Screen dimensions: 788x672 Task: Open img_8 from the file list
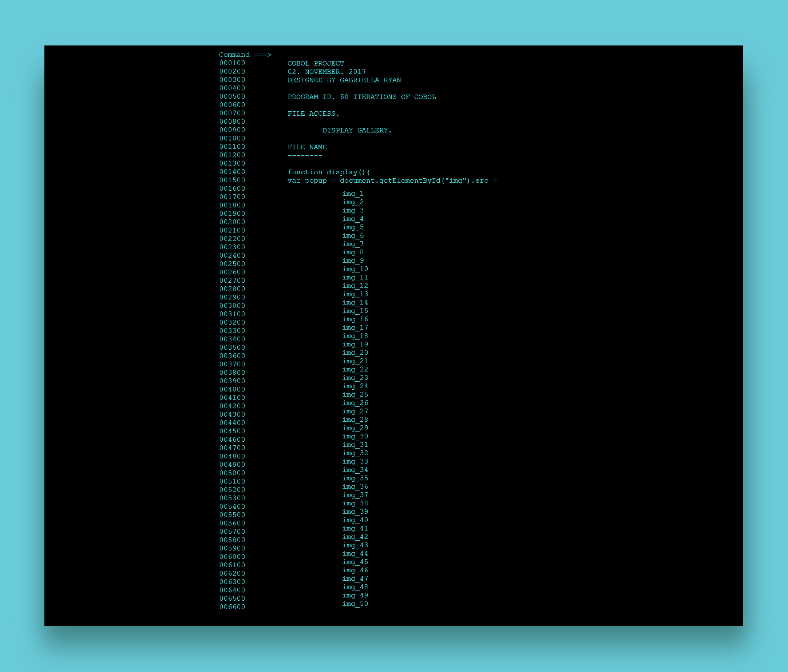point(353,253)
